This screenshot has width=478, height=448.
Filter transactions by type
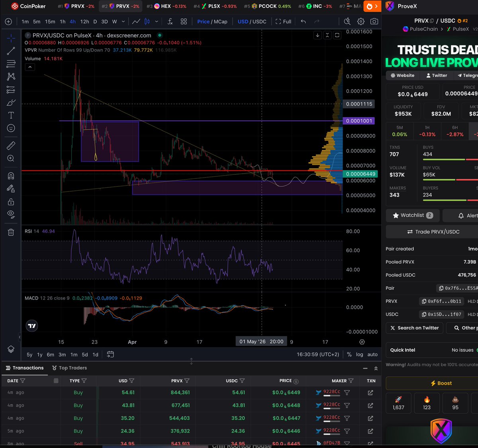pyautogui.click(x=84, y=381)
